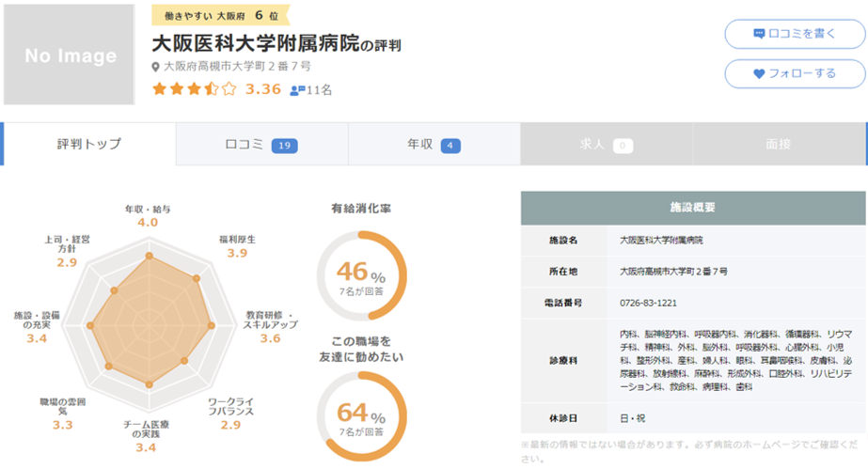Click the 19 badge on 口コミ tab

285,146
